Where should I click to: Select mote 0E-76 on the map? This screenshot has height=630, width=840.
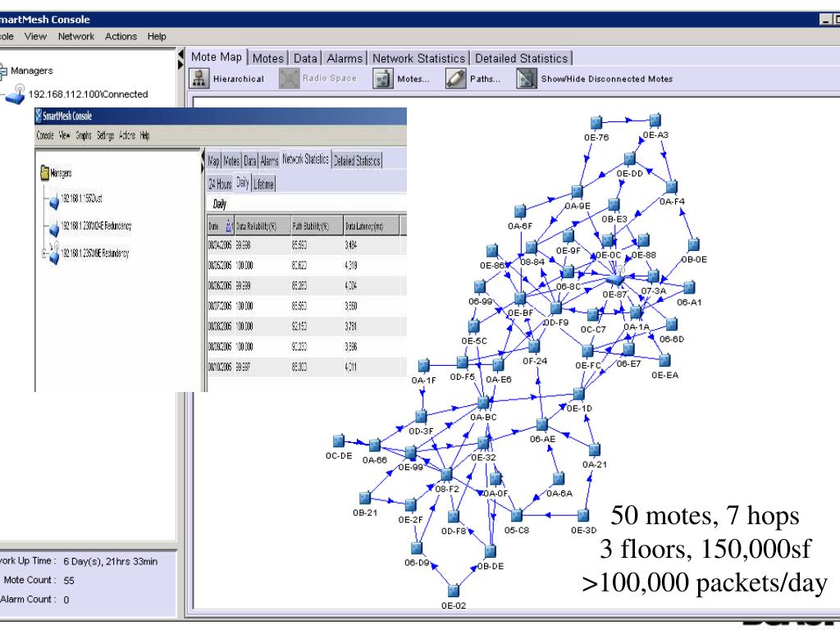coord(596,123)
